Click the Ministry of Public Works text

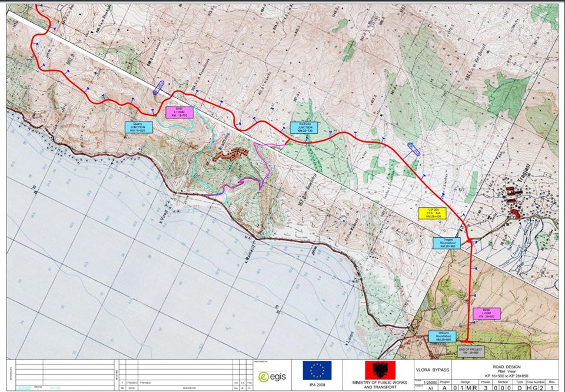[x=374, y=386]
